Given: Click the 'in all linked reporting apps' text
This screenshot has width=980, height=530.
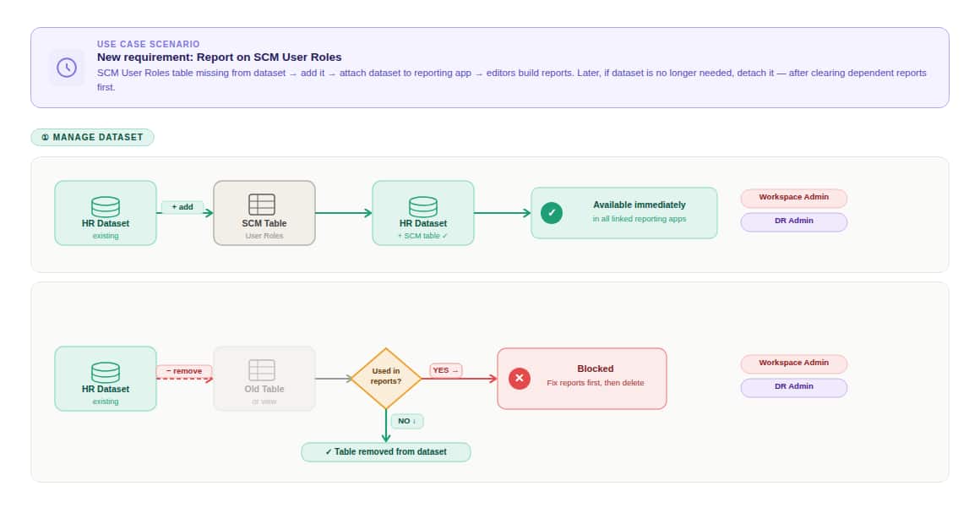Looking at the screenshot, I should pyautogui.click(x=639, y=219).
